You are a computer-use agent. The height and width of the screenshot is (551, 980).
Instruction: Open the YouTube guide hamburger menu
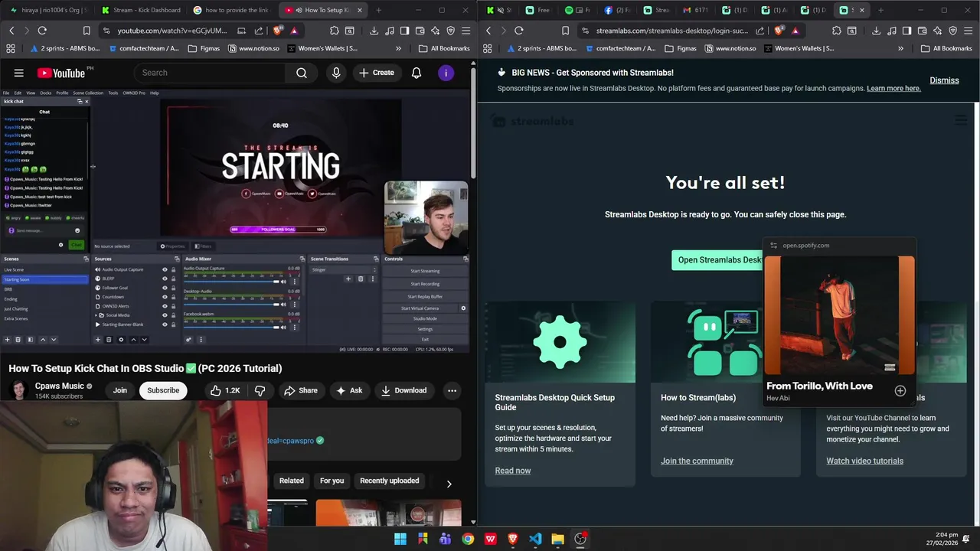click(18, 73)
